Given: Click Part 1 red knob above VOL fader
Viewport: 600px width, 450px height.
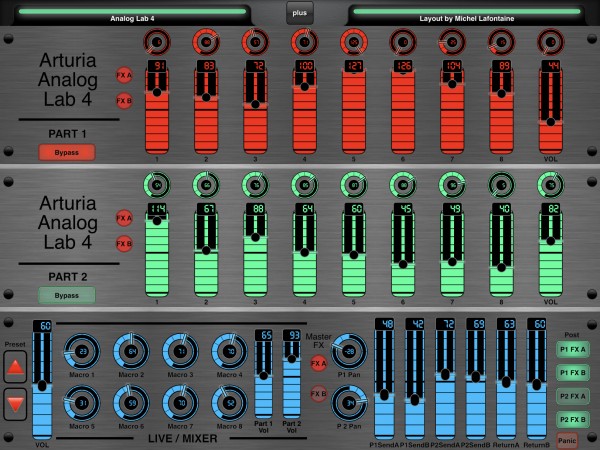Looking at the screenshot, I should pos(551,42).
